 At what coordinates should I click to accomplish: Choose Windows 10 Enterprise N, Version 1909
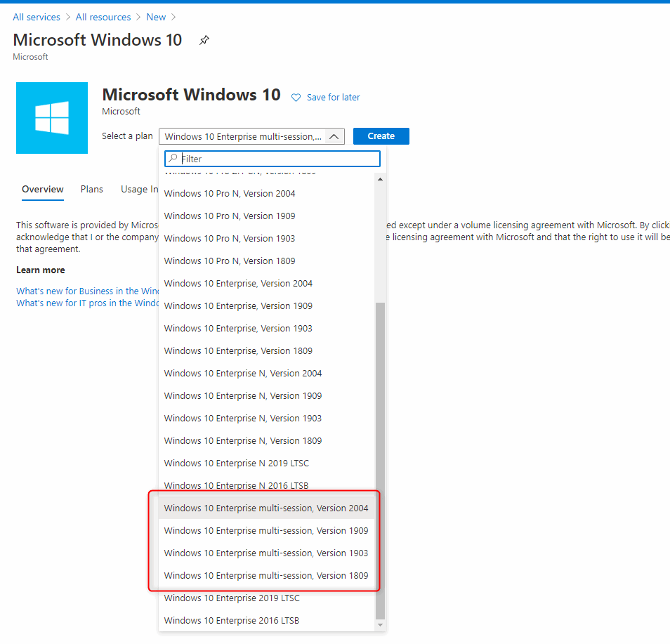click(267, 395)
